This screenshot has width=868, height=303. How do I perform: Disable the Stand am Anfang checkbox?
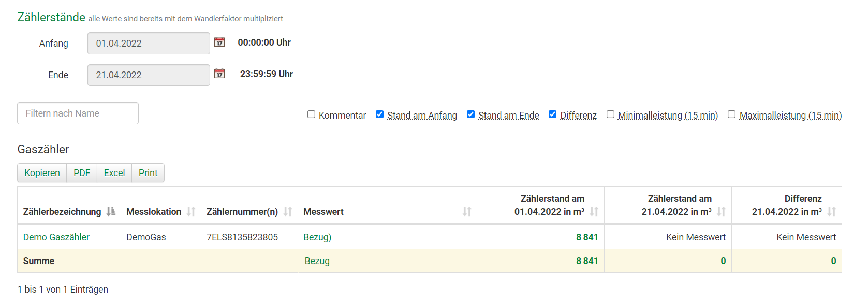point(379,114)
